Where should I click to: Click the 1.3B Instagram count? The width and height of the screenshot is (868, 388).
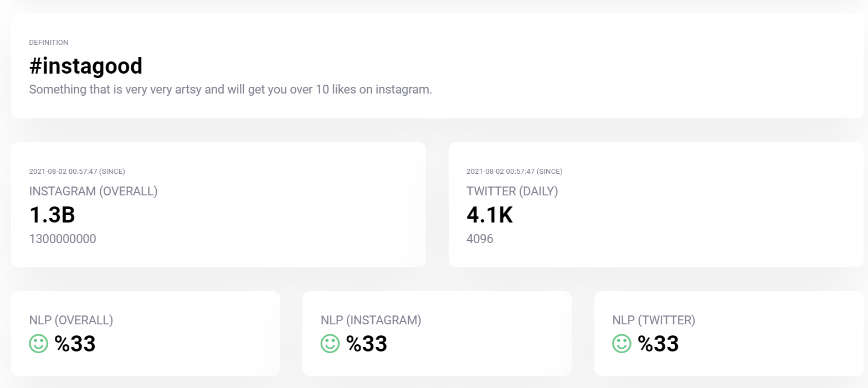(x=52, y=215)
